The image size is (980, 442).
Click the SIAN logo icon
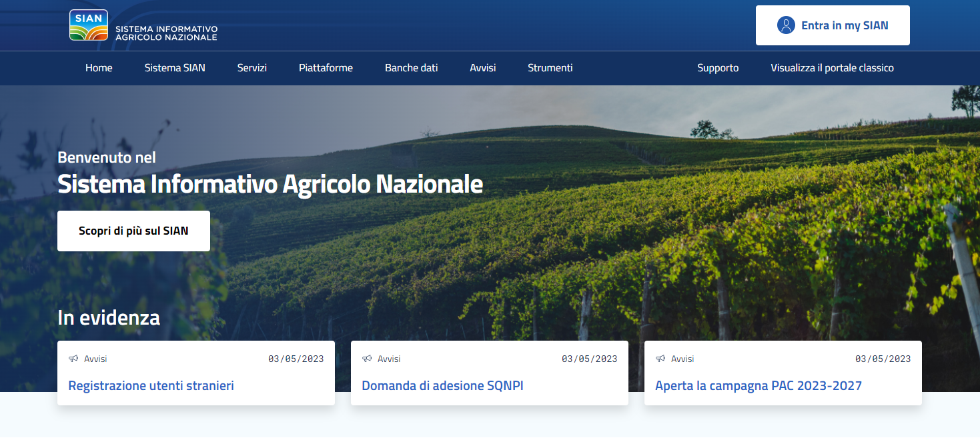coord(89,25)
